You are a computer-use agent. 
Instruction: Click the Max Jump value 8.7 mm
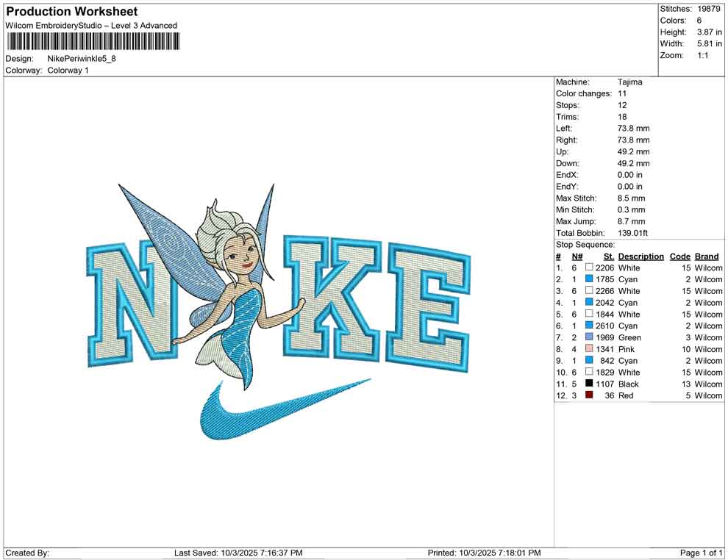click(x=631, y=221)
